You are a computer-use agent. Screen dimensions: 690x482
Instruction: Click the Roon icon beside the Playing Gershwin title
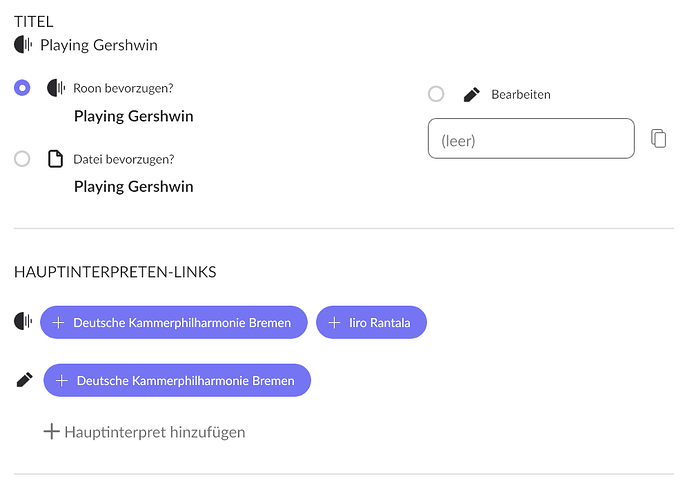(x=23, y=45)
